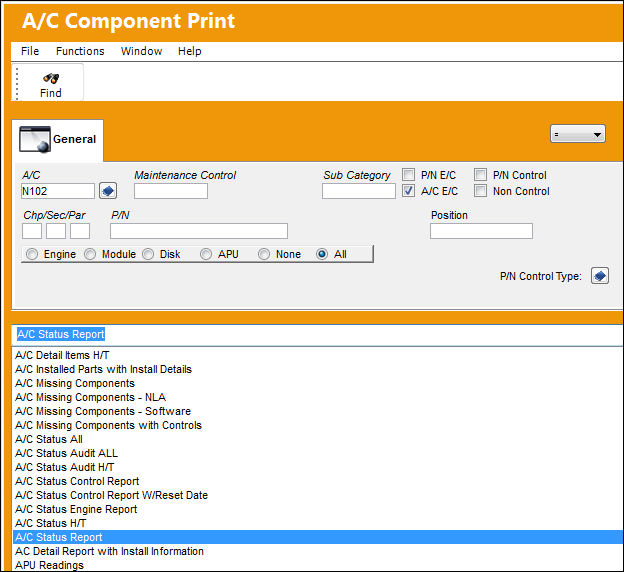Screen dimensions: 624x572
Task: Select the Engine radio button
Action: click(32, 254)
